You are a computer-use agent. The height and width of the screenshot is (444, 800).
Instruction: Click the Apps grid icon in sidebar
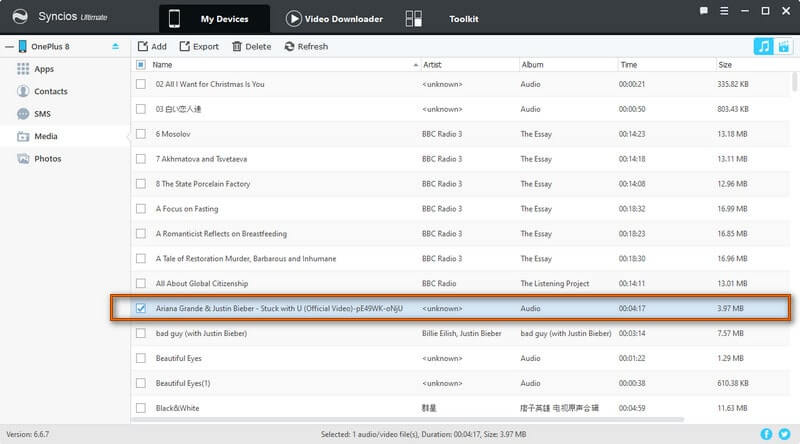point(23,69)
